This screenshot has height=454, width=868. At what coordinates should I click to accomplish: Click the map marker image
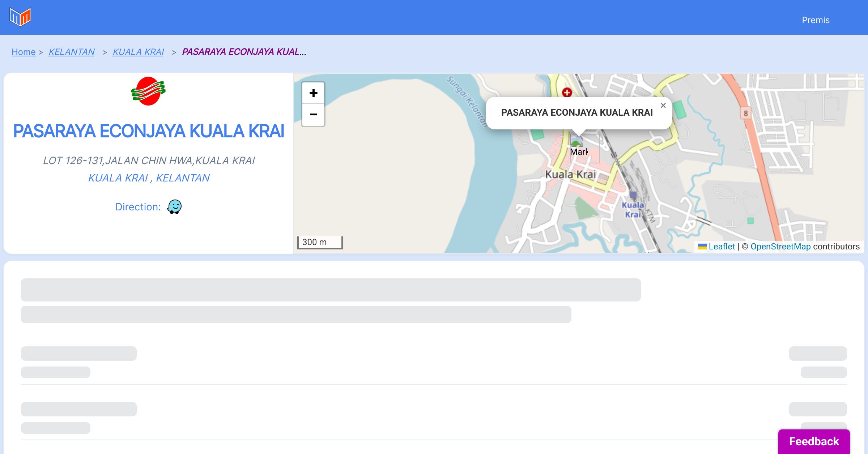pos(576,140)
